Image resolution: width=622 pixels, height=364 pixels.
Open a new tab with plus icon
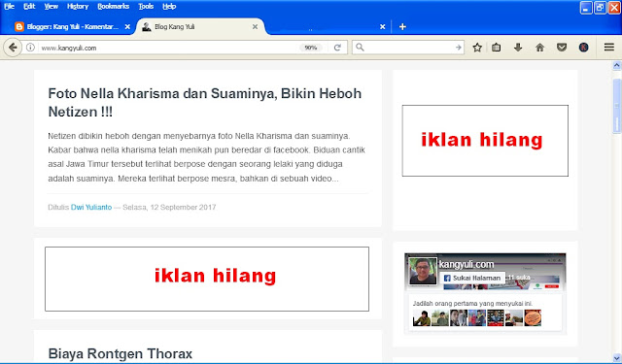[402, 26]
